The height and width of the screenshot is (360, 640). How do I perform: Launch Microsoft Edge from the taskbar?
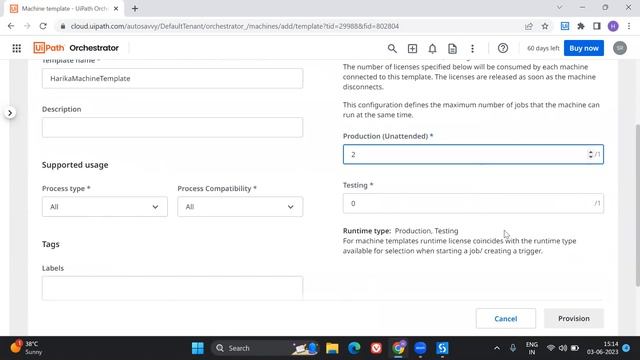(x=354, y=348)
